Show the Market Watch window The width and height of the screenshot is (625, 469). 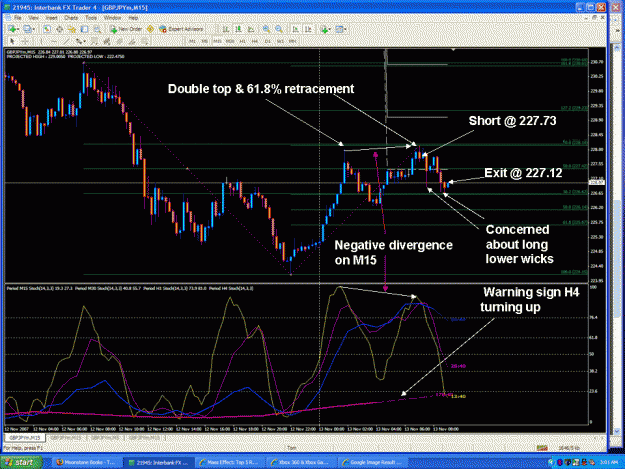pyautogui.click(x=47, y=29)
